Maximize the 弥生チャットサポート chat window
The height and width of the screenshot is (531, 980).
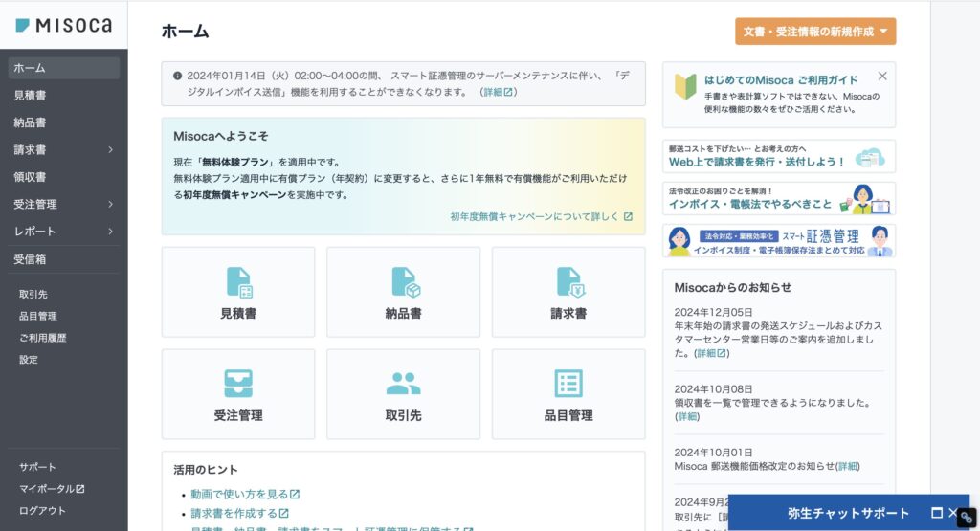click(x=936, y=513)
